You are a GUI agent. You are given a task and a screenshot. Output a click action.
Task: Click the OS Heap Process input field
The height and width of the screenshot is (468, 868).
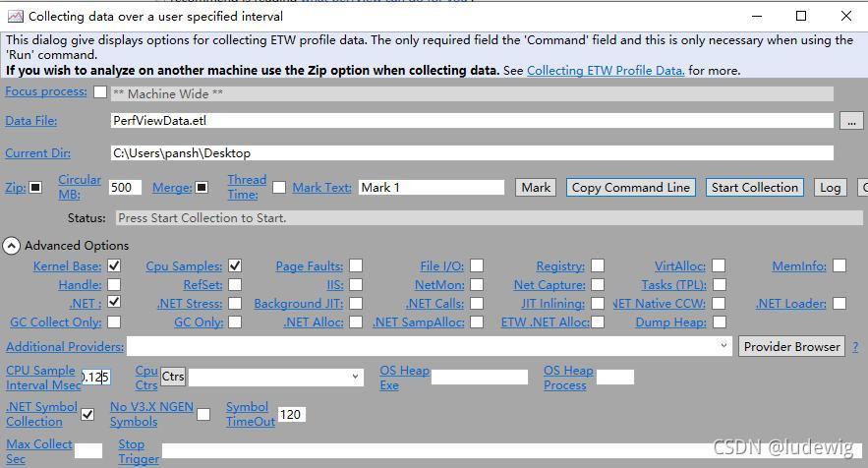[x=615, y=378]
